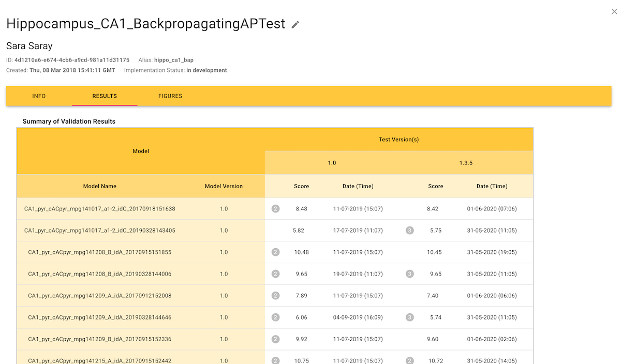Click badge 3 beside score 5.75

pos(410,231)
